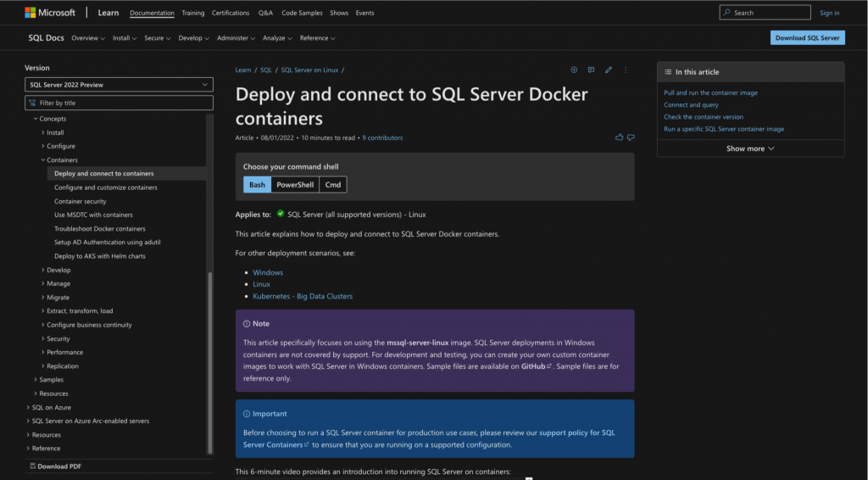Screen dimensions: 868x480
Task: Open the Shows tab
Action: click(339, 13)
